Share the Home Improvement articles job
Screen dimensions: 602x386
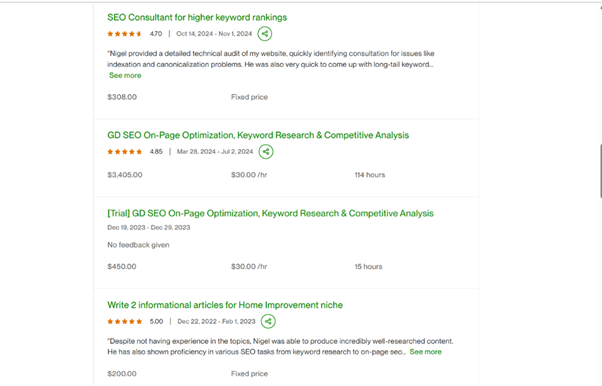point(268,321)
